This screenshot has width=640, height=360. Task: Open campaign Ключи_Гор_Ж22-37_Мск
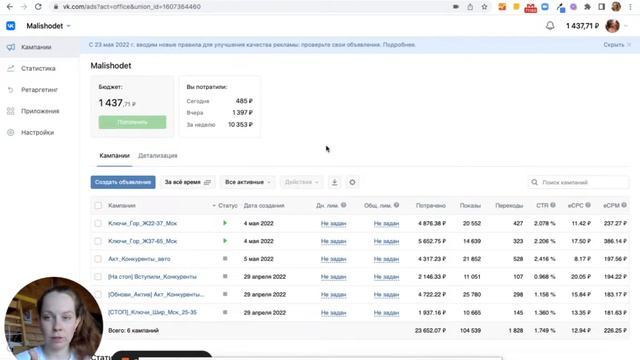coord(142,223)
